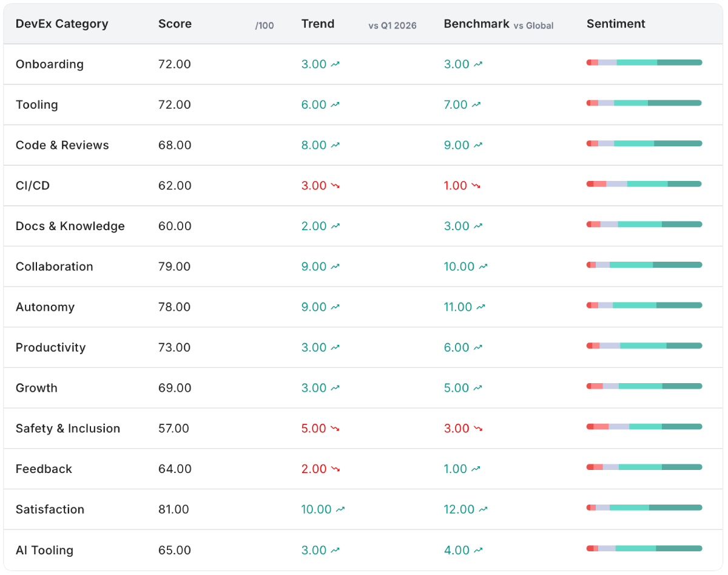Click the Code & Reviews score 68.00
The image size is (728, 575).
pos(175,145)
